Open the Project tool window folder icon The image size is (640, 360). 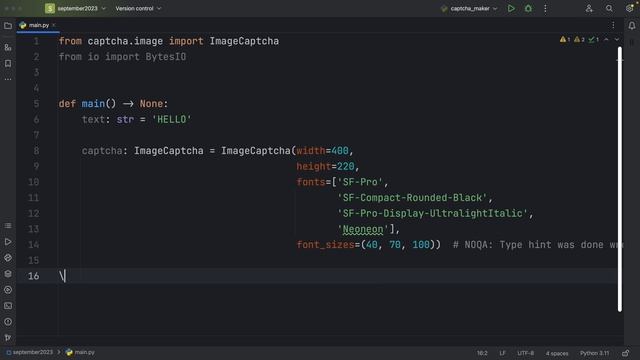[x=8, y=26]
